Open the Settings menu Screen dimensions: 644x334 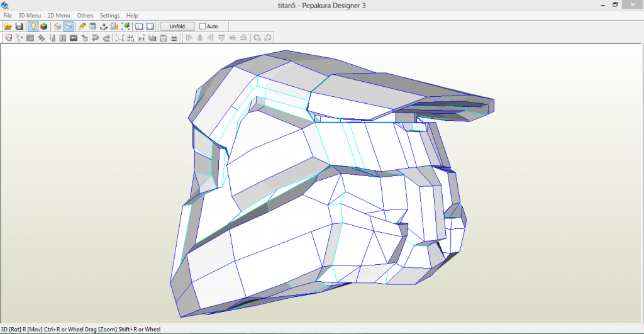point(109,15)
